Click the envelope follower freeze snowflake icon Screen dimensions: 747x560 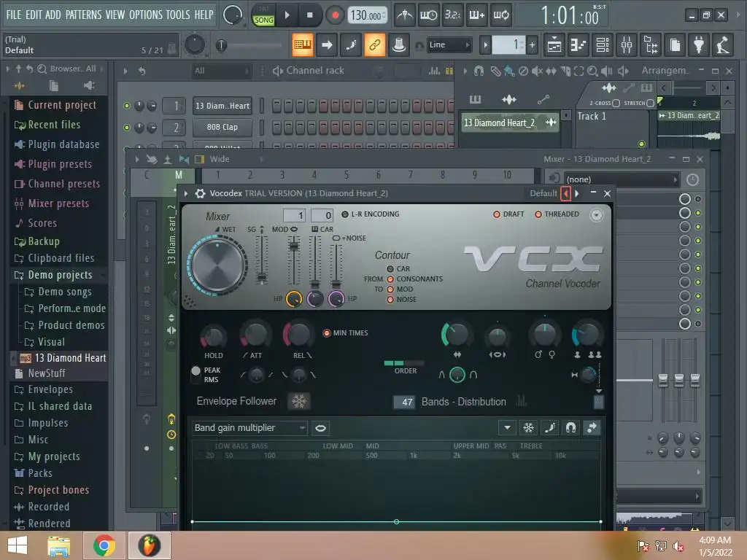tap(299, 401)
